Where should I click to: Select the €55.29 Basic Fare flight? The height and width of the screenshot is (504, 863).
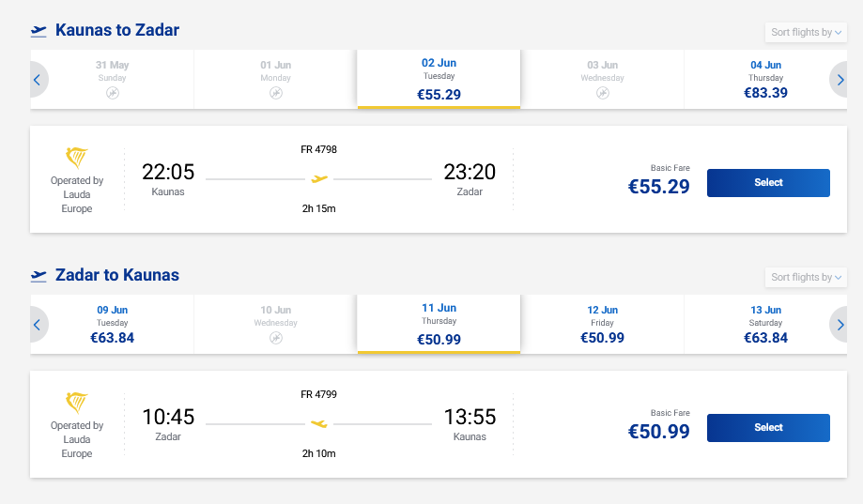(767, 183)
